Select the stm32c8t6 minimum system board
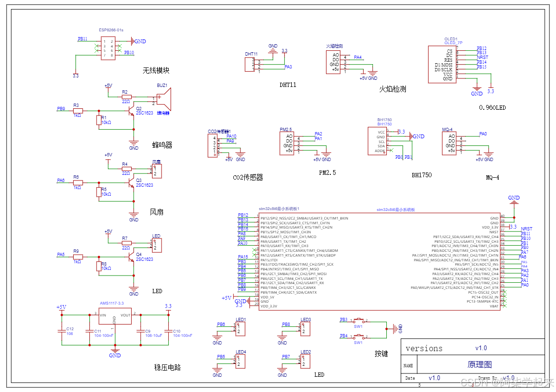 tap(379, 261)
